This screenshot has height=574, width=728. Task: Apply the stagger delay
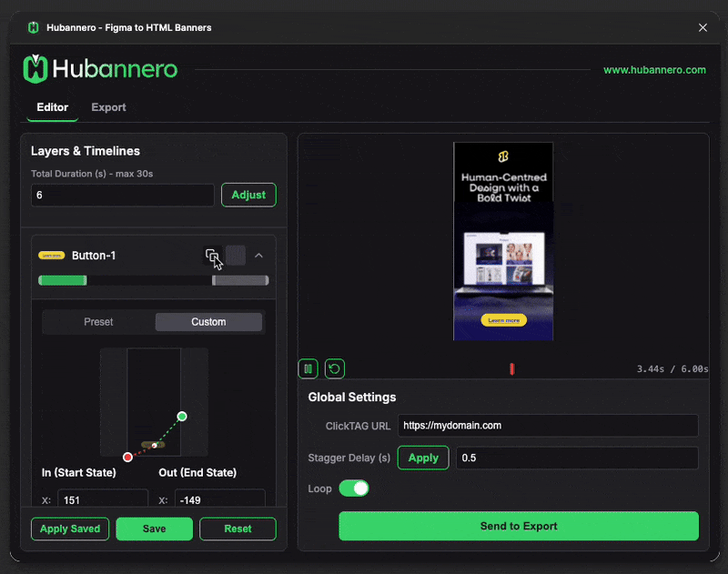pos(423,458)
